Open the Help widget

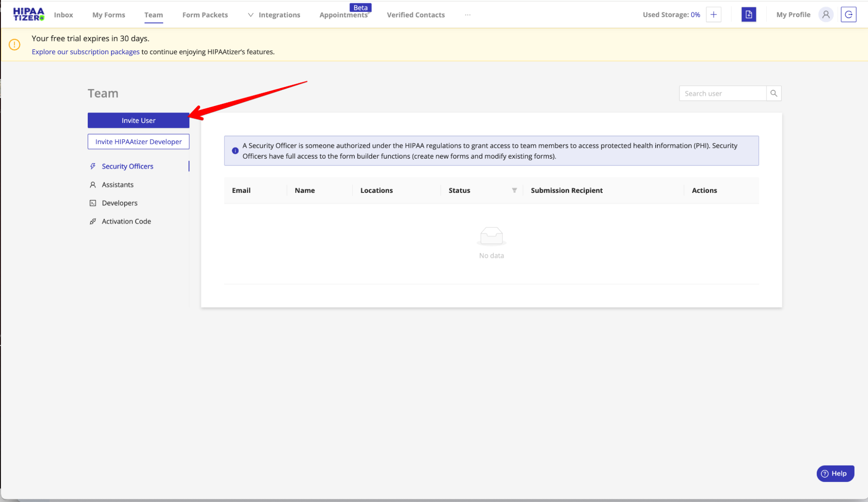tap(835, 473)
